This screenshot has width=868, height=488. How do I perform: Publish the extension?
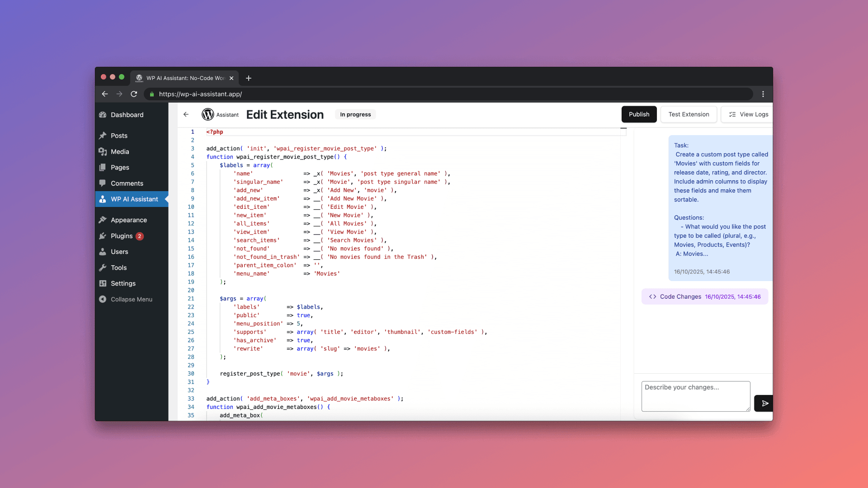pos(639,114)
